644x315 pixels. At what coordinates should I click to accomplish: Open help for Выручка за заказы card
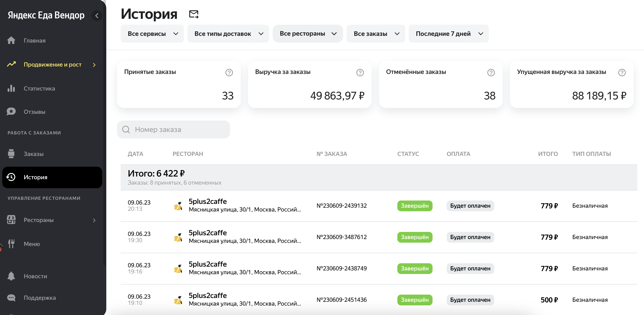pos(360,72)
